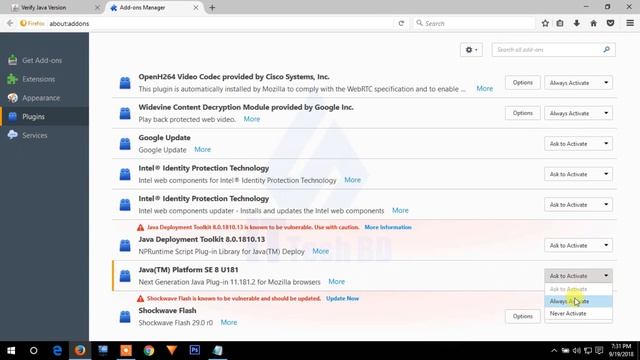640x360 pixels.
Task: Show bookmarks list clipboard icon
Action: (x=560, y=23)
